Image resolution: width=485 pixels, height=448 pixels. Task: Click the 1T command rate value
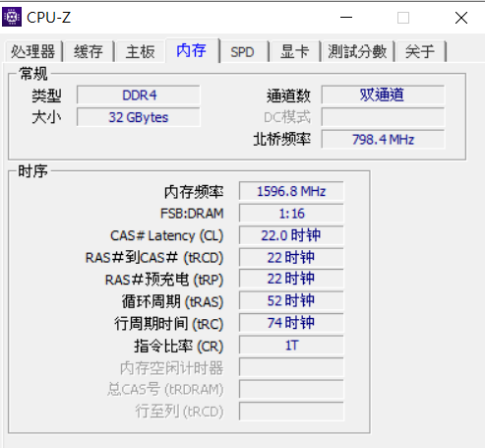(x=291, y=345)
